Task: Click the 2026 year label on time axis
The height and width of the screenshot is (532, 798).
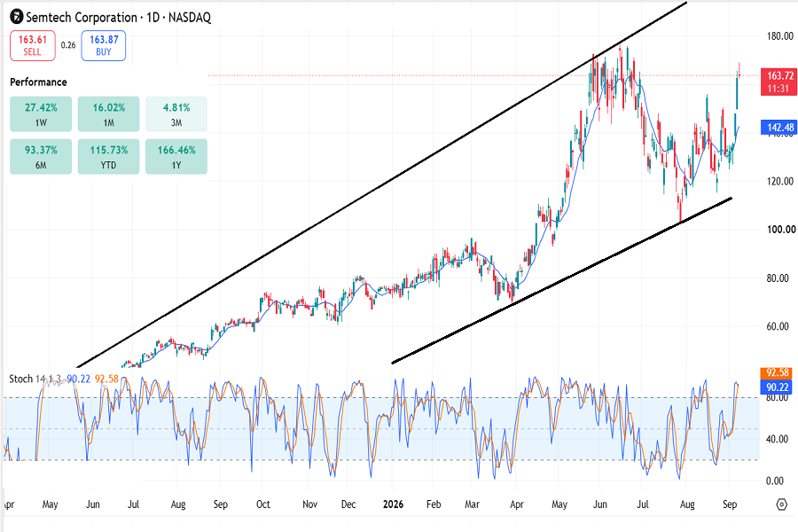Action: 394,505
